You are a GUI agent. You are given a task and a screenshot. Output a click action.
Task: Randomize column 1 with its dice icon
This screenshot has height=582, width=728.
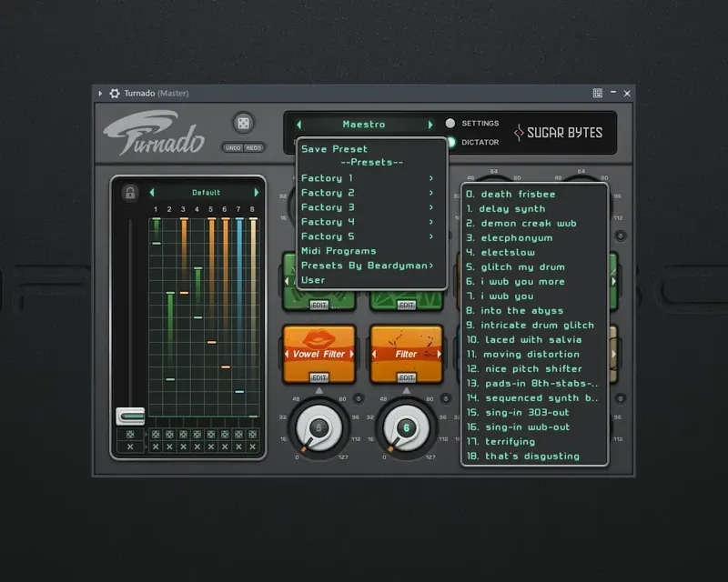click(x=156, y=435)
